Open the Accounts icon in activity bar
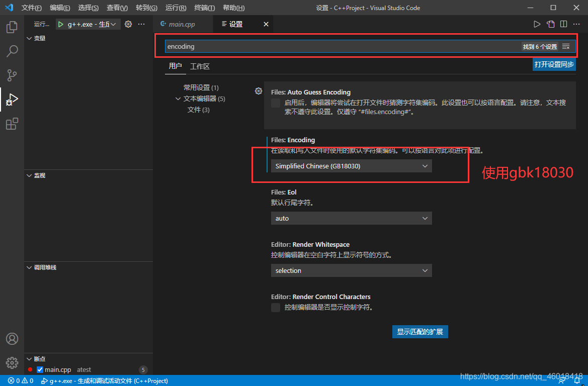Image resolution: width=588 pixels, height=386 pixels. pyautogui.click(x=12, y=338)
